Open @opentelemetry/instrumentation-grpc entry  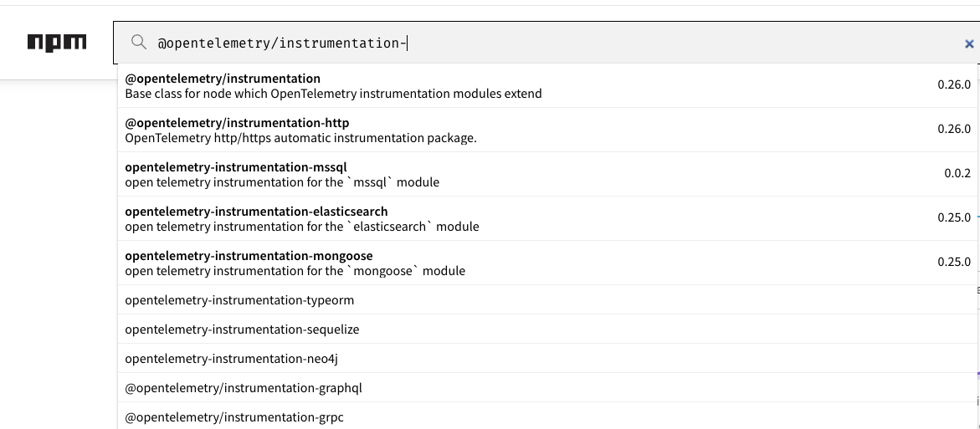[x=548, y=416]
